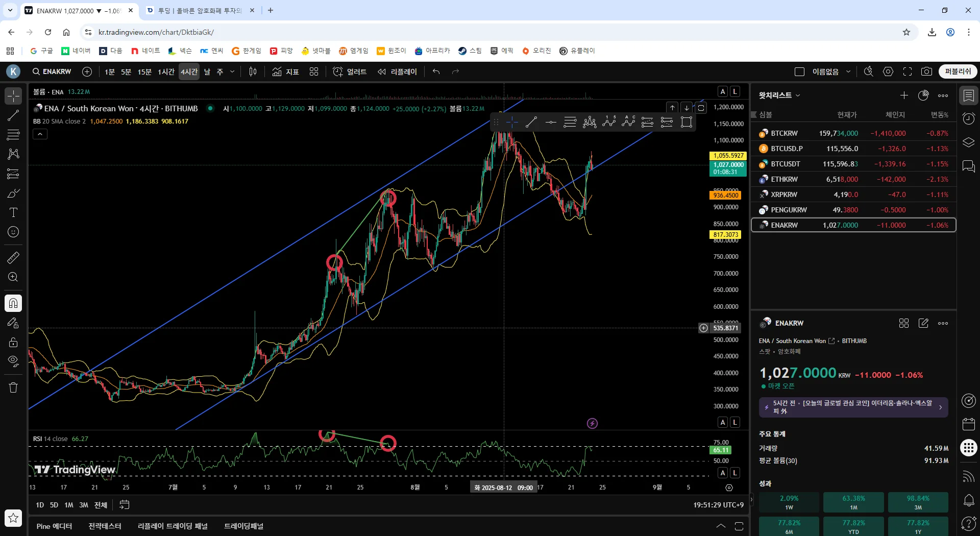Choose the long position tool

click(648, 122)
